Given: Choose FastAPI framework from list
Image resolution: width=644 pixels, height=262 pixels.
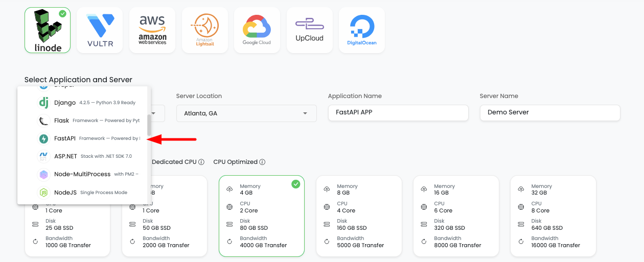Looking at the screenshot, I should click(x=83, y=138).
